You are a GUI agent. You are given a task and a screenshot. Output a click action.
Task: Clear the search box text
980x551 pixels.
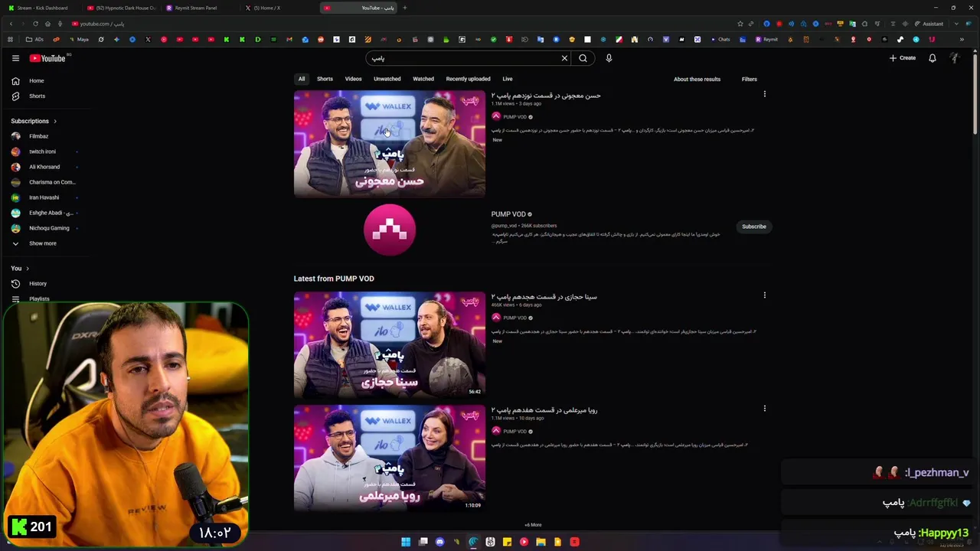(x=564, y=58)
